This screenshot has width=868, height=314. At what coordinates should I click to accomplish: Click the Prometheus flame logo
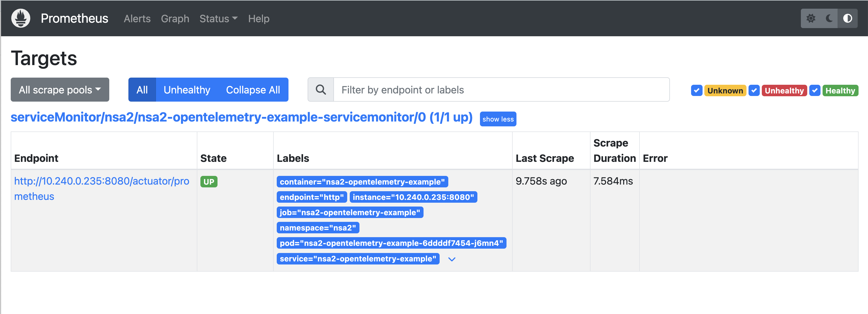coord(21,18)
